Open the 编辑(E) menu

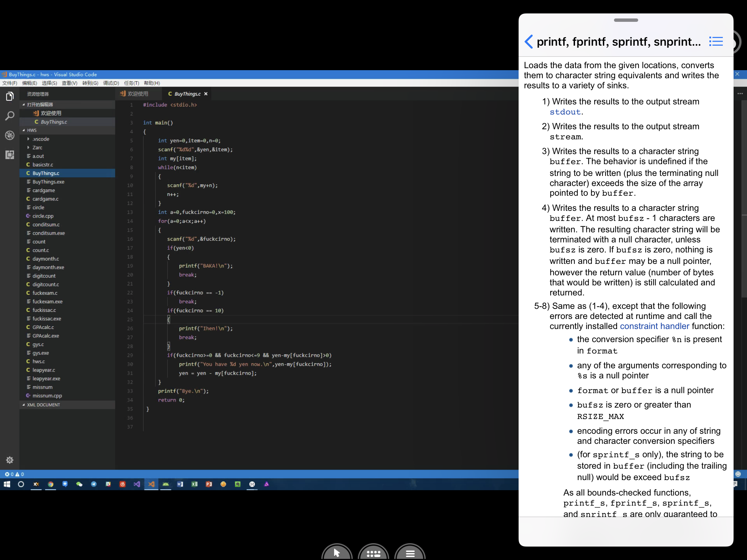pyautogui.click(x=30, y=83)
